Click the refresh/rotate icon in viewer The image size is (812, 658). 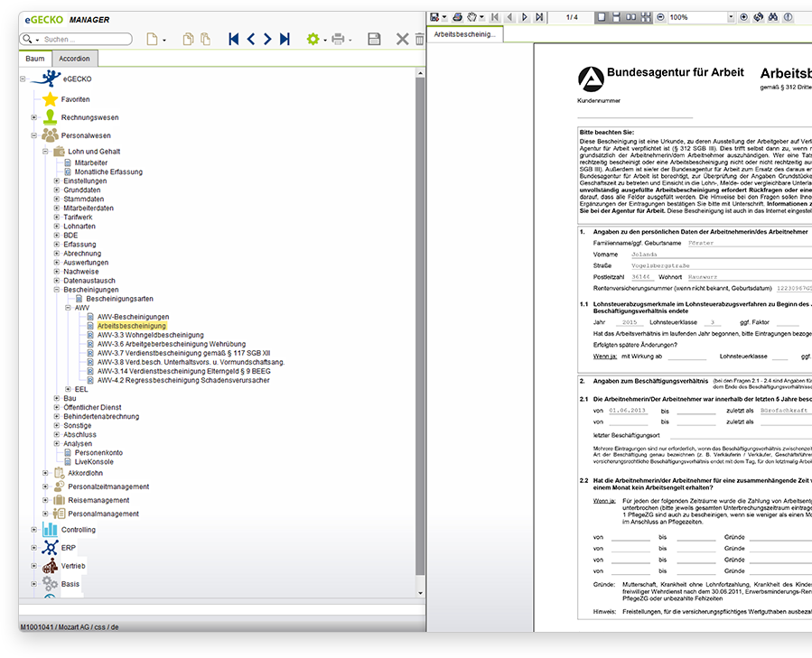[758, 17]
